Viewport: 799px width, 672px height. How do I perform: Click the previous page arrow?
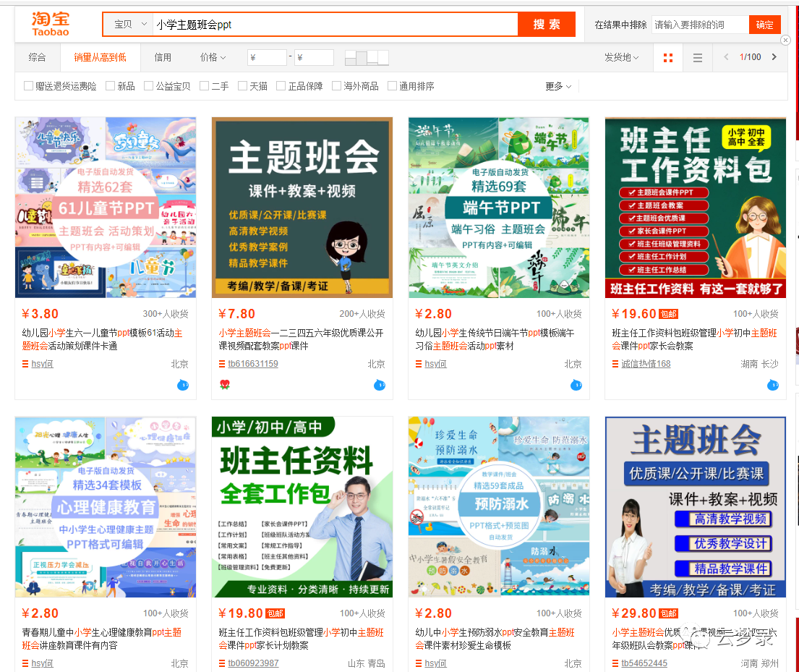point(725,57)
